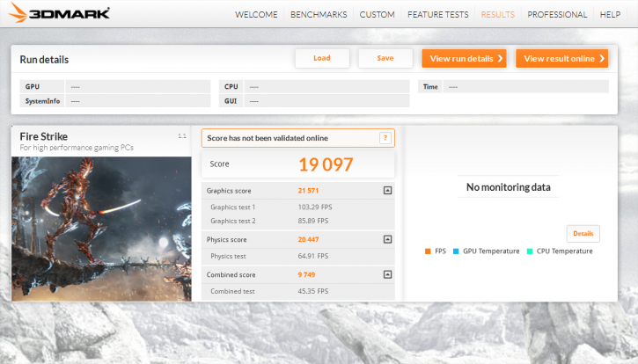Click Graphics score value 21 571

(308, 191)
